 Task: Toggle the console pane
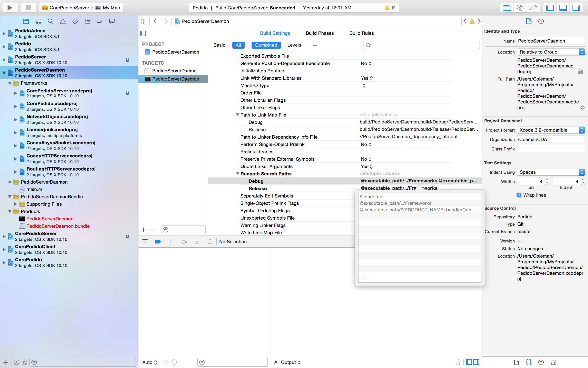477,362
